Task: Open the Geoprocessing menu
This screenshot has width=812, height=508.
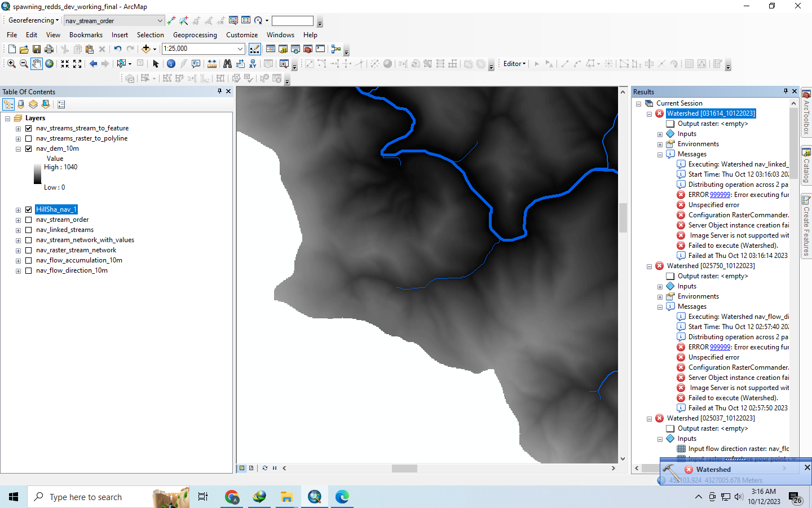Action: point(195,34)
